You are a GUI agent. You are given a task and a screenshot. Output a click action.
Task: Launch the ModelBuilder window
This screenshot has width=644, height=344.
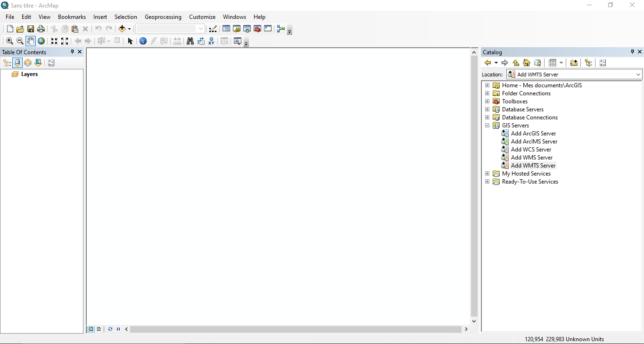tap(281, 29)
